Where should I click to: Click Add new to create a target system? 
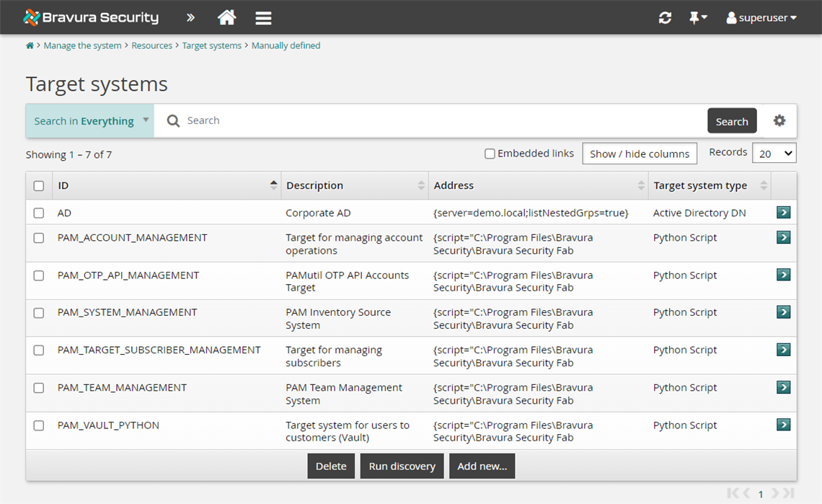(x=482, y=466)
